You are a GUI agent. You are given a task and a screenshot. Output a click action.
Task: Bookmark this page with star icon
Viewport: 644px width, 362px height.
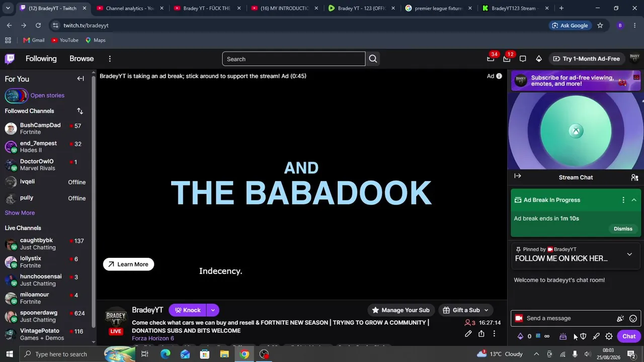600,25
